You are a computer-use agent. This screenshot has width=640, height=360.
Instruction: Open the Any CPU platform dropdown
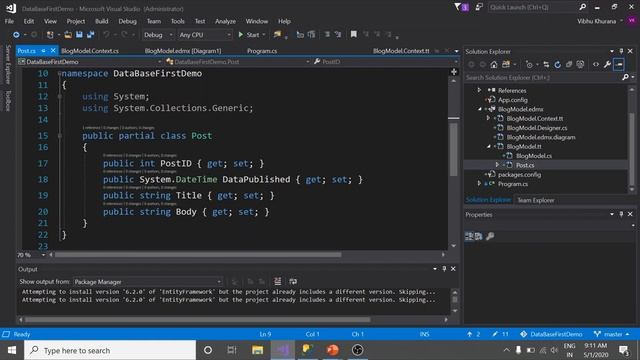(205, 35)
